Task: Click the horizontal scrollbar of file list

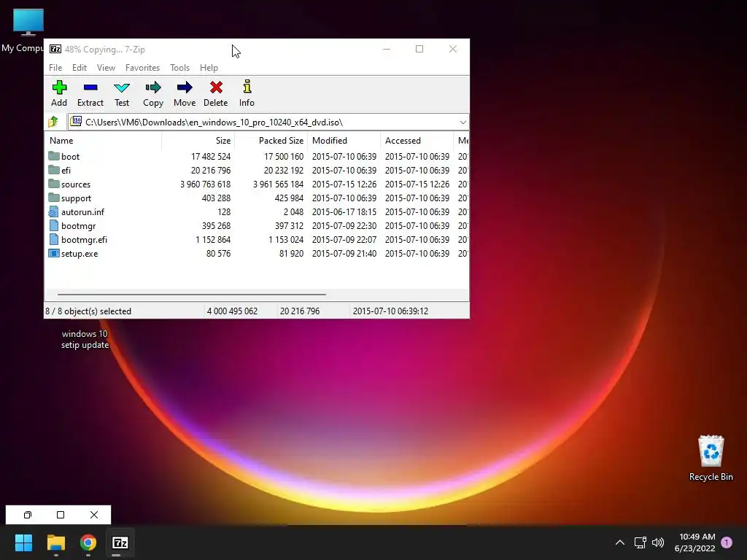Action: pyautogui.click(x=192, y=295)
